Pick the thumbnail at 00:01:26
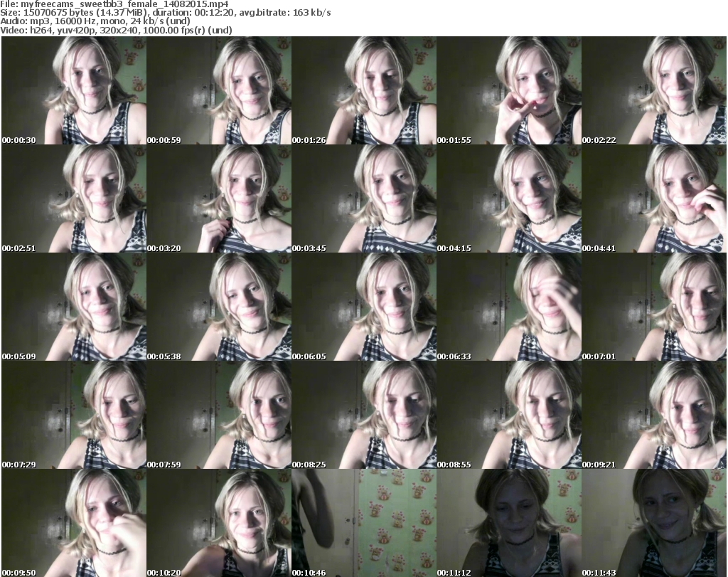 point(364,90)
